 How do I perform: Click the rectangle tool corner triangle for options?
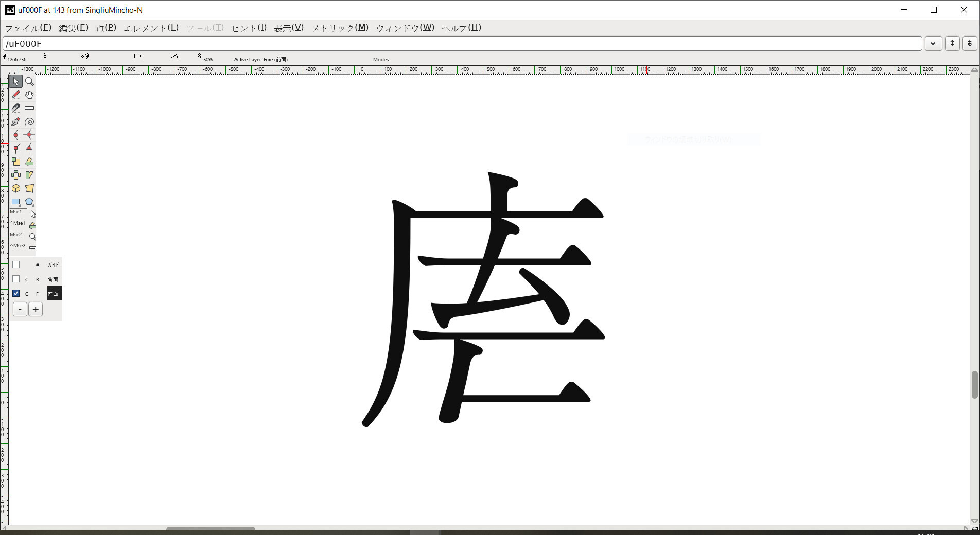[x=21, y=205]
